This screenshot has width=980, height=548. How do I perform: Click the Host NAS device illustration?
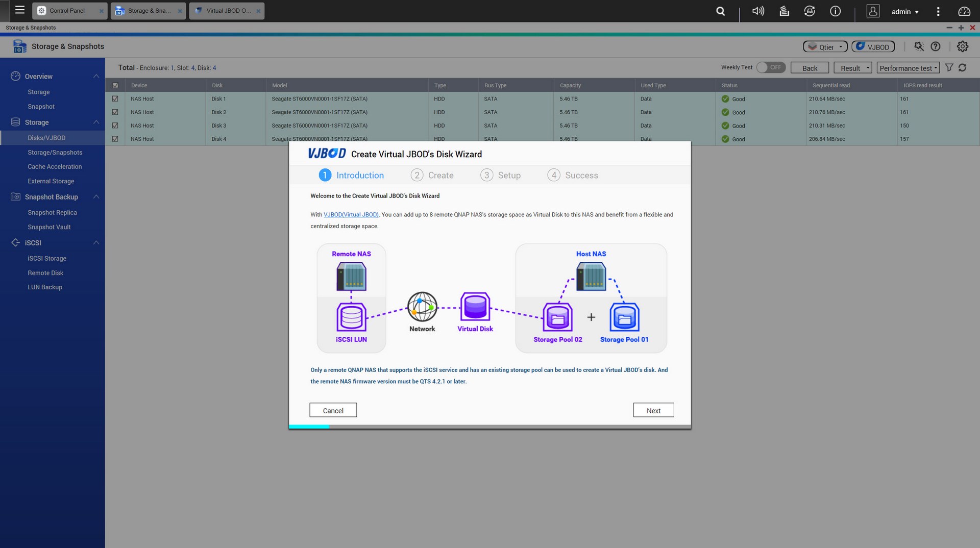(591, 276)
